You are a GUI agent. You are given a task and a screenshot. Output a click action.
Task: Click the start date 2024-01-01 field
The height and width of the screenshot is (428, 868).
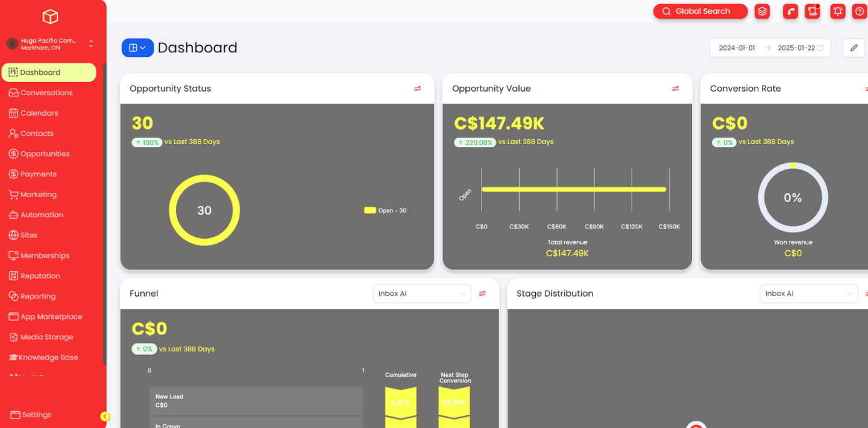[x=737, y=48]
